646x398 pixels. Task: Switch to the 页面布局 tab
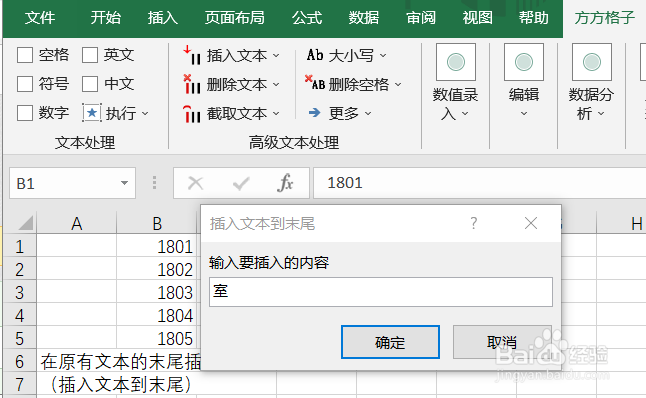(x=234, y=18)
